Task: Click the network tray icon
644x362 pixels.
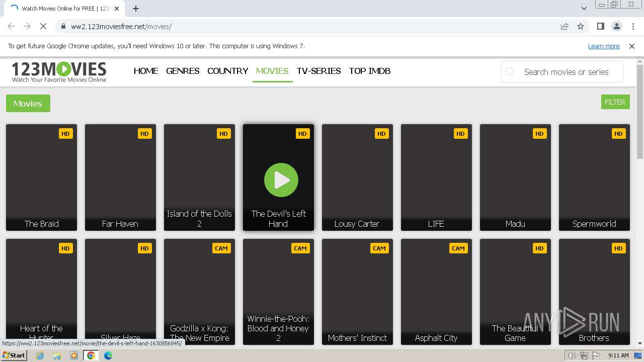Action: (584, 355)
